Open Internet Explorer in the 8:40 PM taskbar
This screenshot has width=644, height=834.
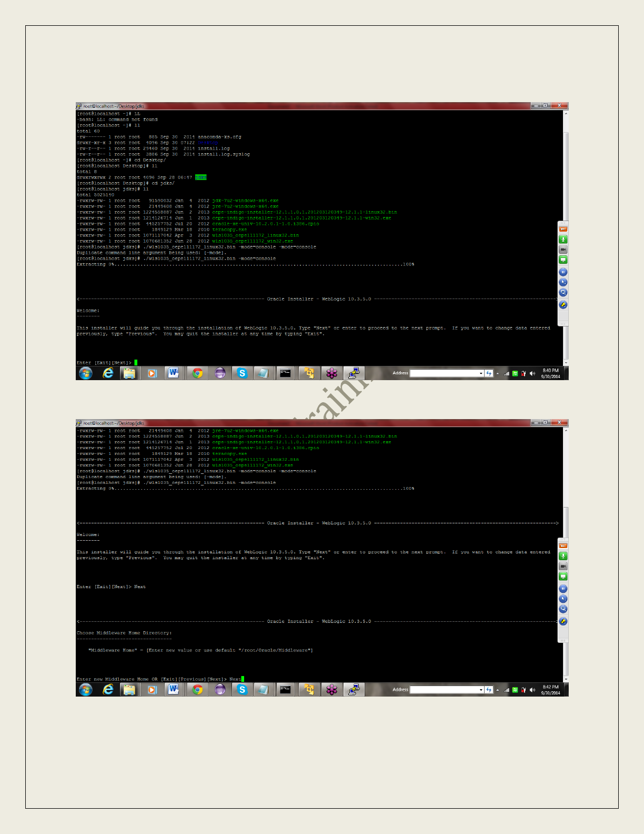click(x=108, y=373)
